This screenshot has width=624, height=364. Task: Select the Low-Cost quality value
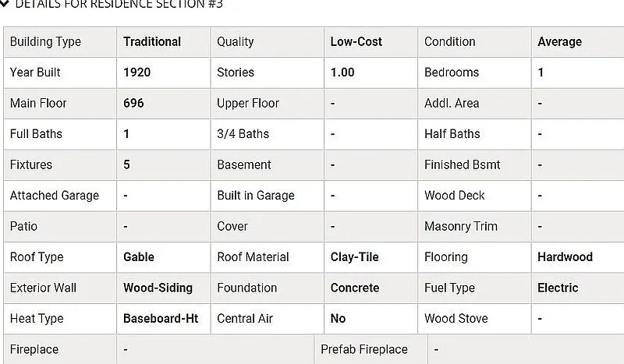[x=356, y=42]
